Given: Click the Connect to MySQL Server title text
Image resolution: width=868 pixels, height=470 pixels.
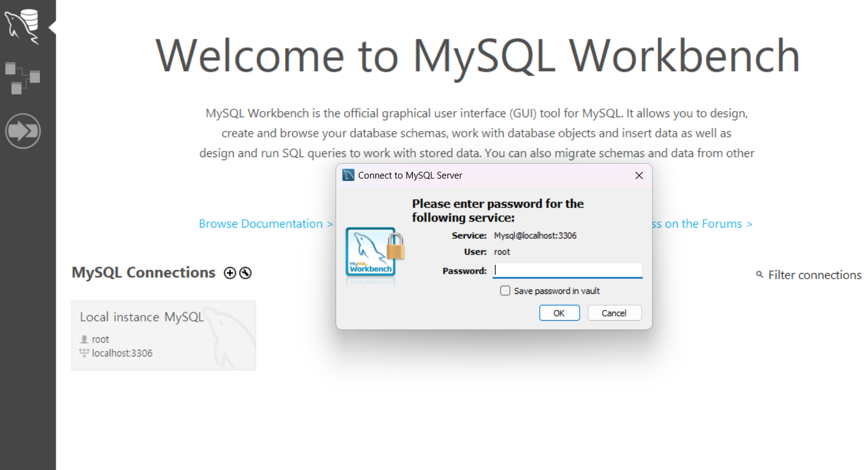Looking at the screenshot, I should 410,175.
